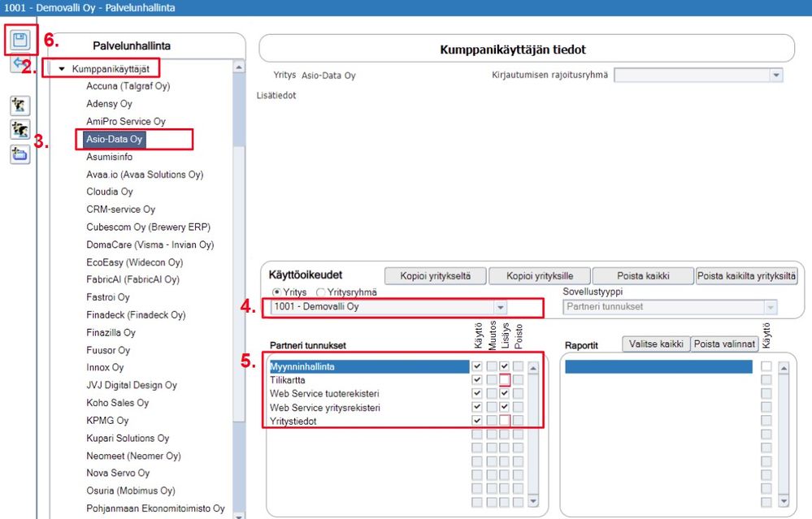This screenshot has width=812, height=519.
Task: Select EcoEasy (Widecon Oy) entry
Action: pos(135,262)
